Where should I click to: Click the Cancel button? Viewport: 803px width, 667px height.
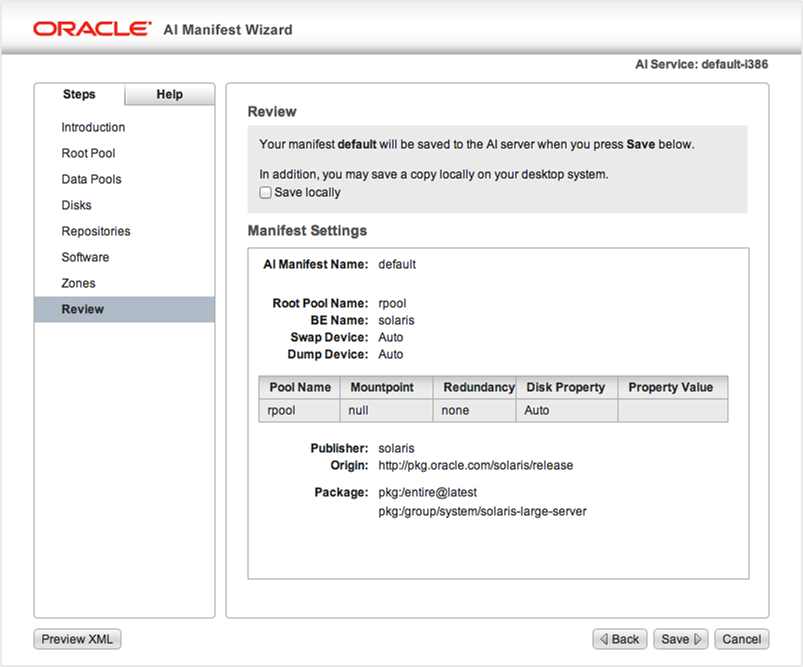741,639
